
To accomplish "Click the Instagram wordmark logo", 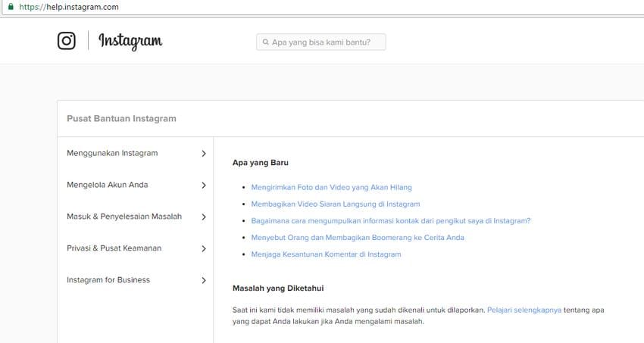I will click(130, 42).
